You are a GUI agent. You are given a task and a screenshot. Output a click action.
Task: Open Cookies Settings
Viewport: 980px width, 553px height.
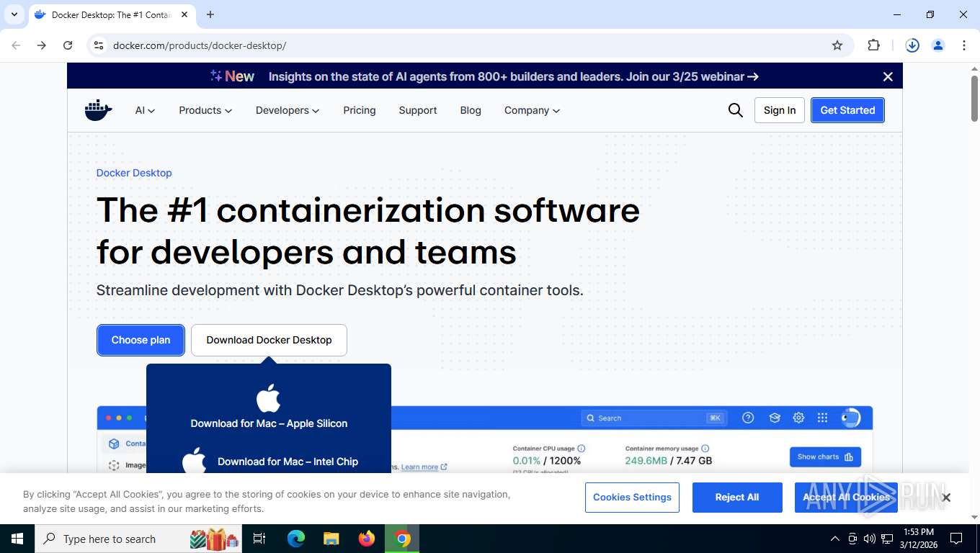pos(632,498)
